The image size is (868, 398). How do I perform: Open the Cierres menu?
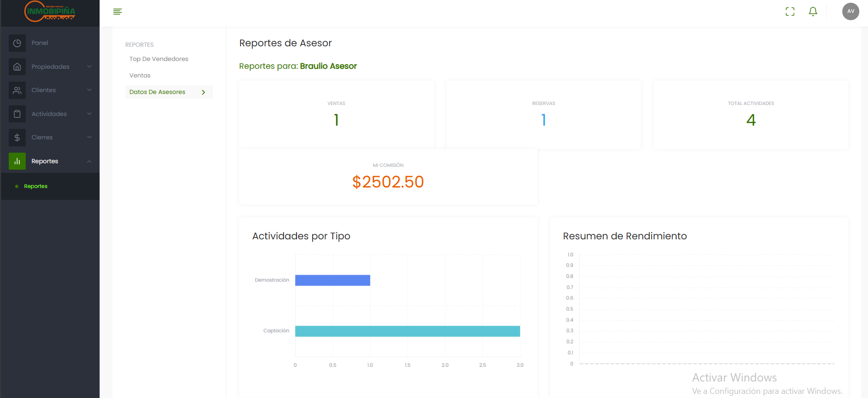(42, 138)
